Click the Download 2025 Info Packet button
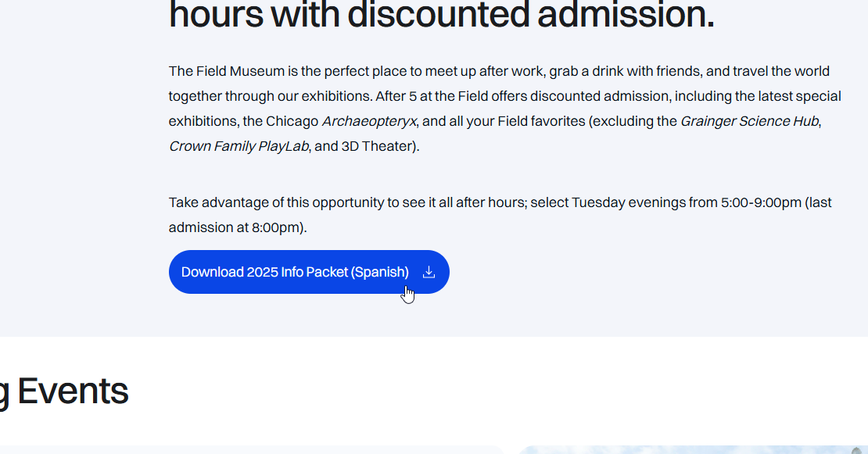 point(295,272)
